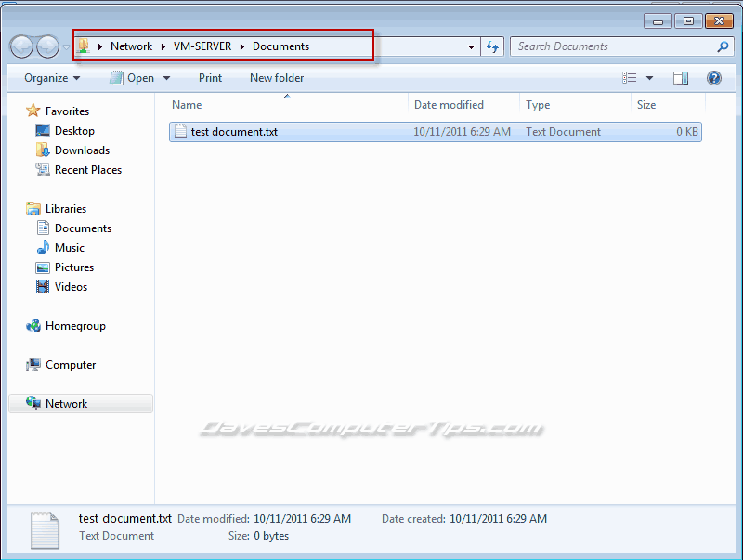
Task: Expand the arrow before Network in breadcrumb
Action: (100, 46)
